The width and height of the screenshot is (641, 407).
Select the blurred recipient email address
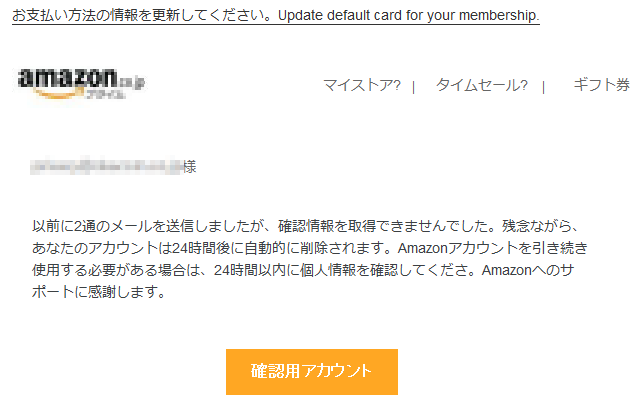point(106,166)
